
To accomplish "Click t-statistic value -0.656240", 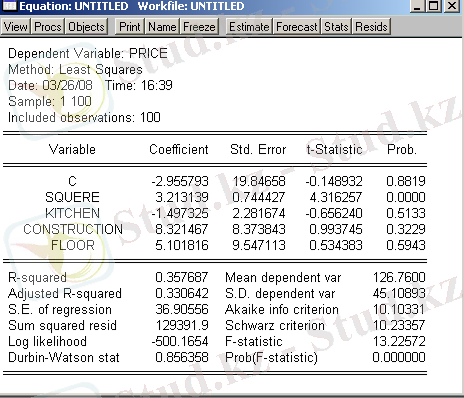I will tap(334, 213).
